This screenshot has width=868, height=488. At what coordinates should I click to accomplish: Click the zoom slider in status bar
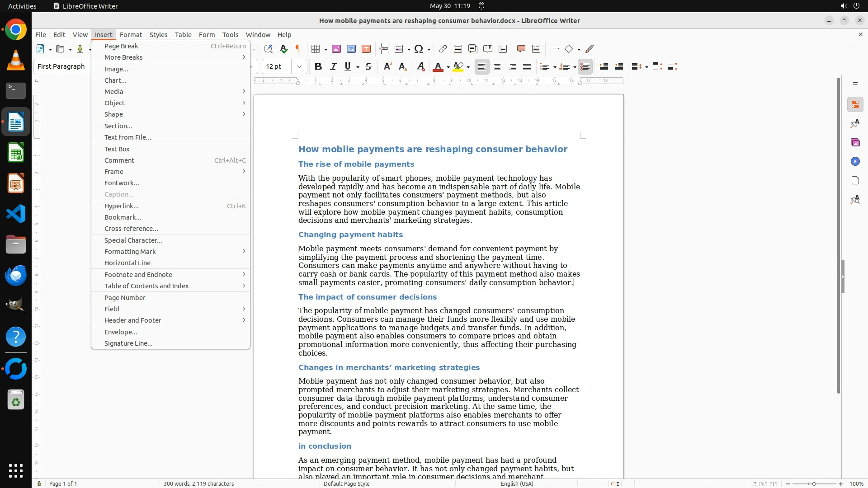[814, 484]
